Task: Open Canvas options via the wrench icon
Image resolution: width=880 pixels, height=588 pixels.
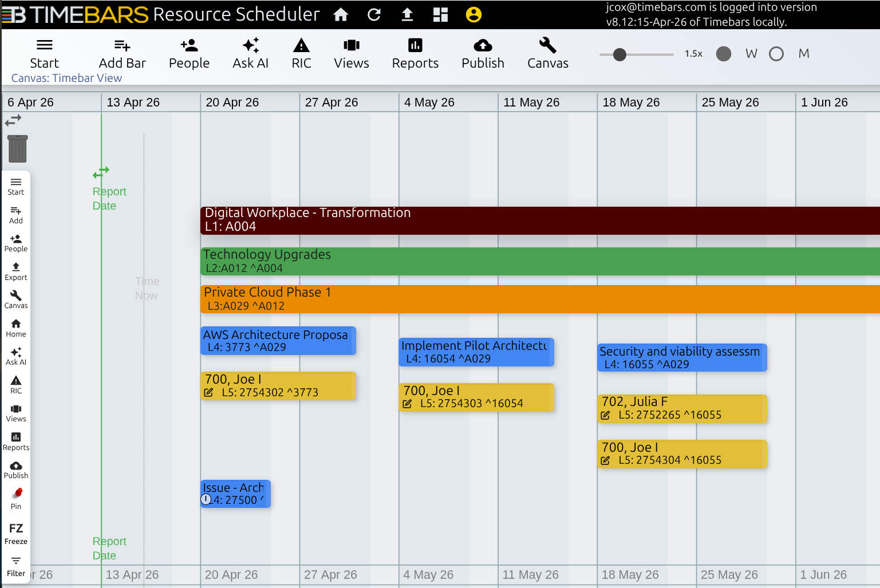Action: pos(547,53)
